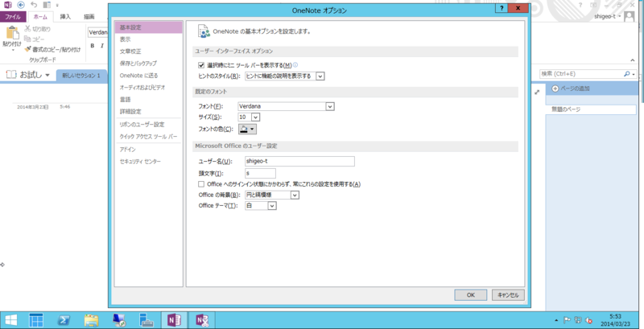Viewport: 644px width, 329px height.
Task: Click the user account avatar picture
Action: click(x=629, y=17)
